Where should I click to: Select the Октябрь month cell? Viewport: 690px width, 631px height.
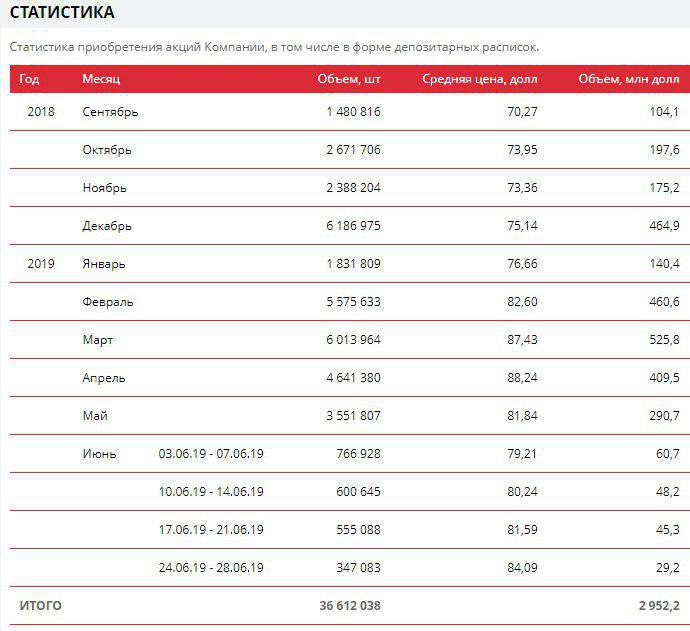click(107, 150)
